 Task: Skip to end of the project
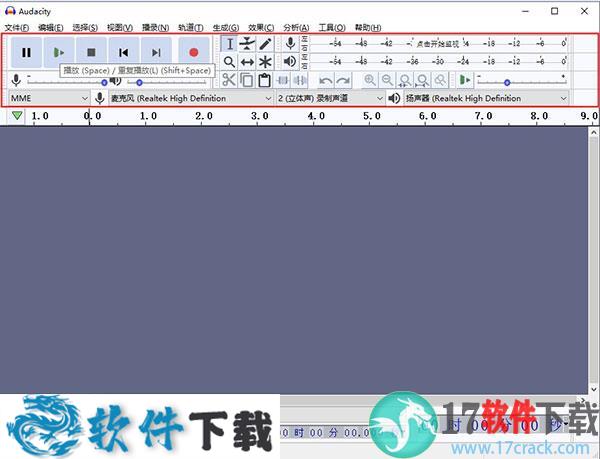click(x=156, y=52)
